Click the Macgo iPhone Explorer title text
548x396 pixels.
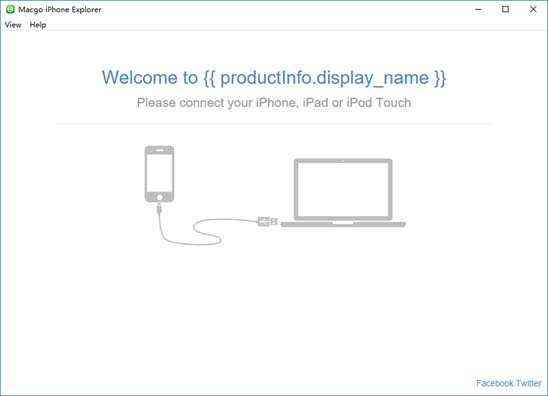coord(60,9)
